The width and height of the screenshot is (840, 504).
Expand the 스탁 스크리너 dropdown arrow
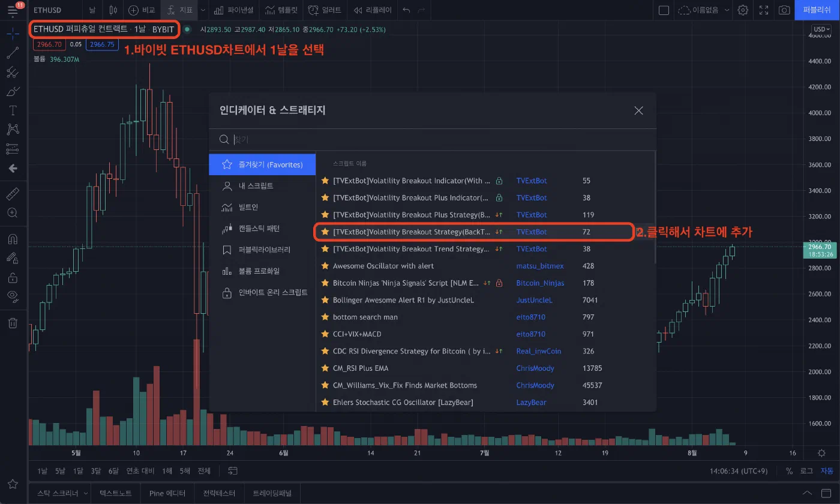(85, 493)
